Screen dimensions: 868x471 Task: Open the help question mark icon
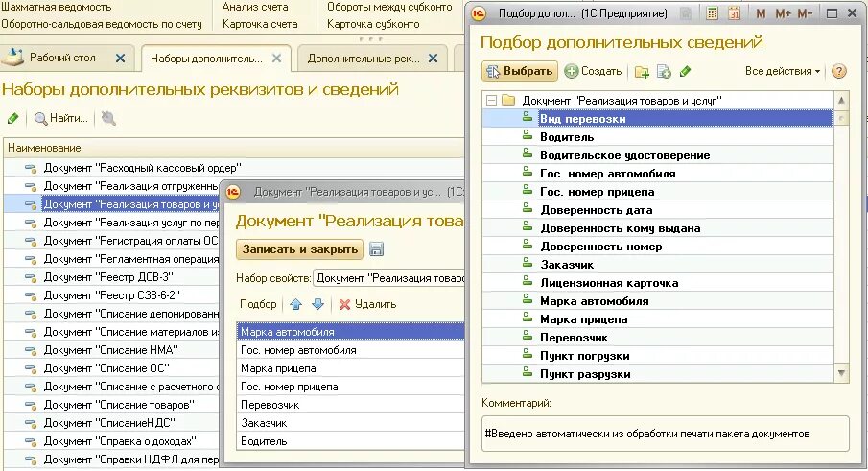(x=839, y=71)
